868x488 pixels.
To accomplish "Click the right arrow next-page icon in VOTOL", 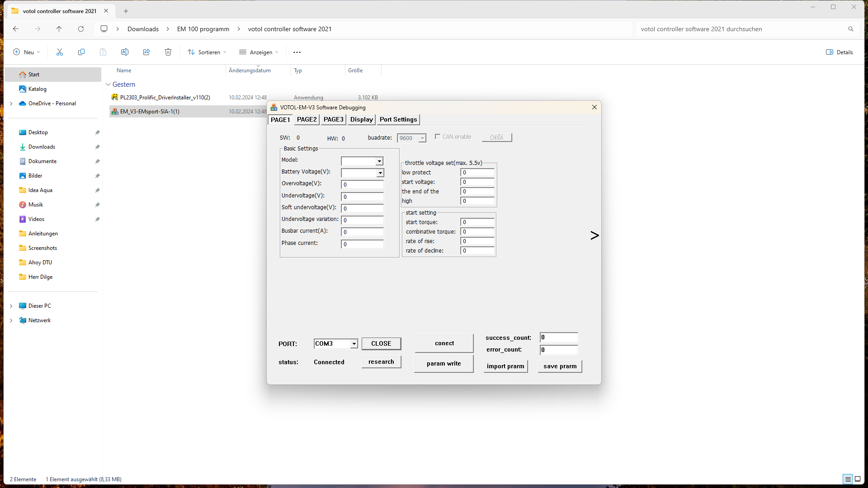I will pos(594,235).
